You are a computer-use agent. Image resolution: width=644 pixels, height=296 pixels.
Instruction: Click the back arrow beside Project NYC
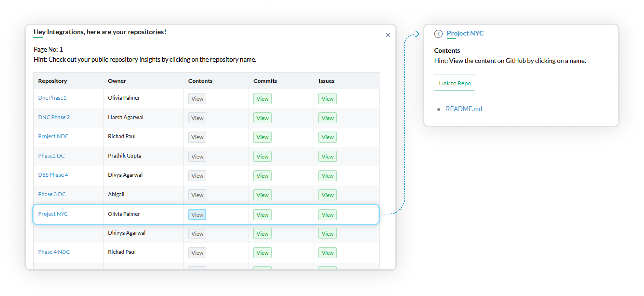pyautogui.click(x=438, y=34)
